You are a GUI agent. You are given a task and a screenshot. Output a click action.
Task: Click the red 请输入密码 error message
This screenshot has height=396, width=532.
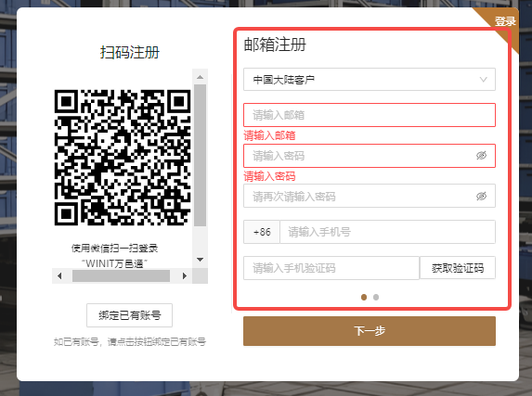(x=270, y=176)
